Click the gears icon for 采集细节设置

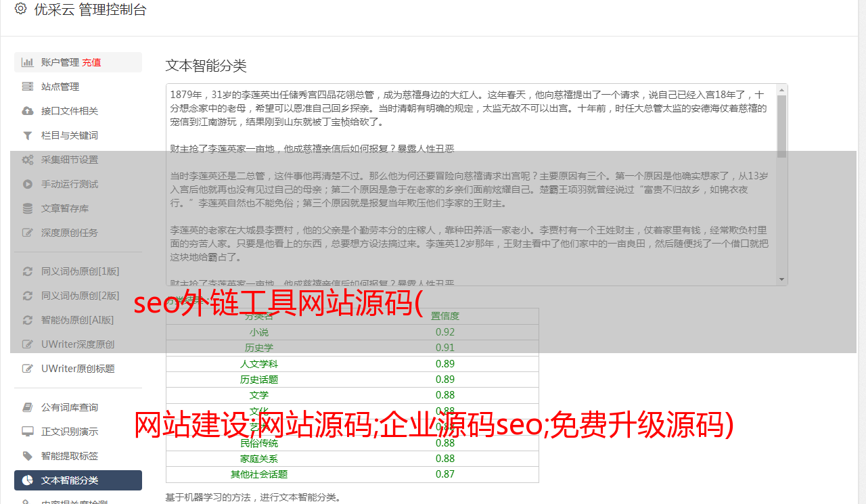(28, 160)
